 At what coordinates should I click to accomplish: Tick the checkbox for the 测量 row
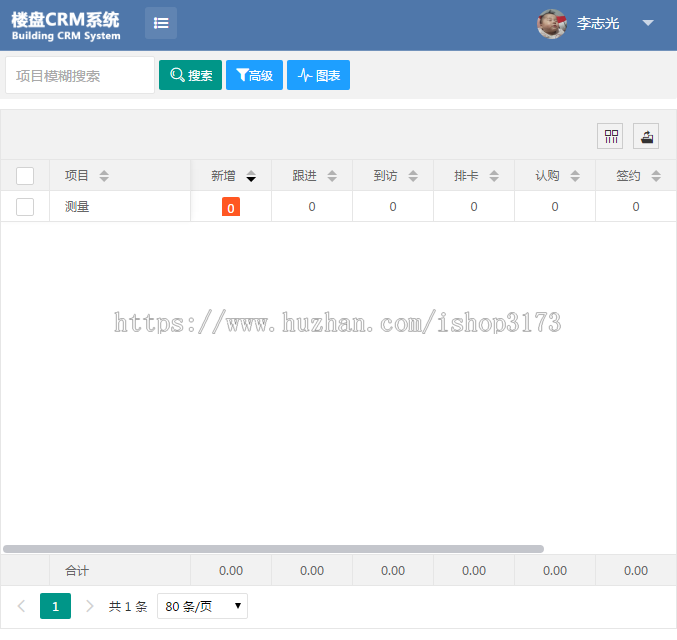pyautogui.click(x=25, y=207)
